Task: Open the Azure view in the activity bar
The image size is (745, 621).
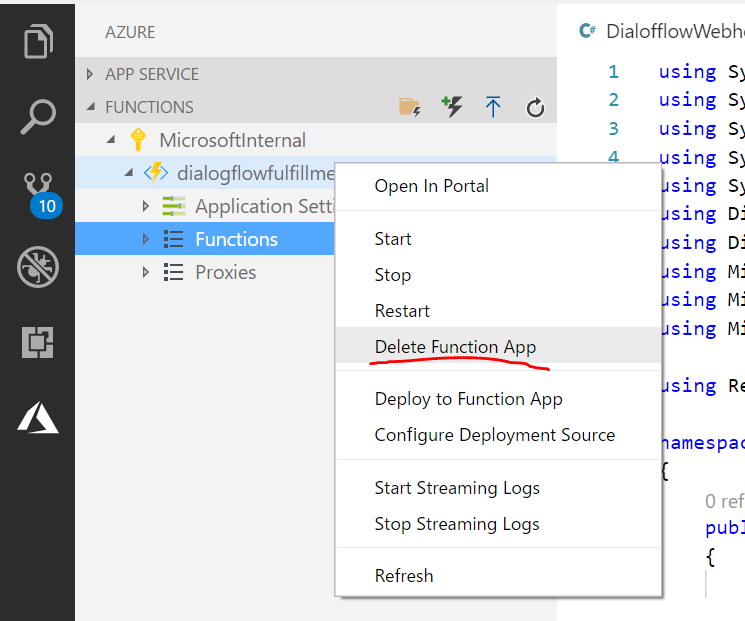Action: pos(38,418)
